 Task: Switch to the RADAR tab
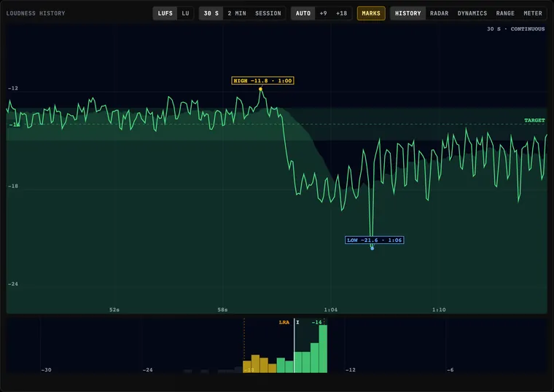click(x=439, y=13)
